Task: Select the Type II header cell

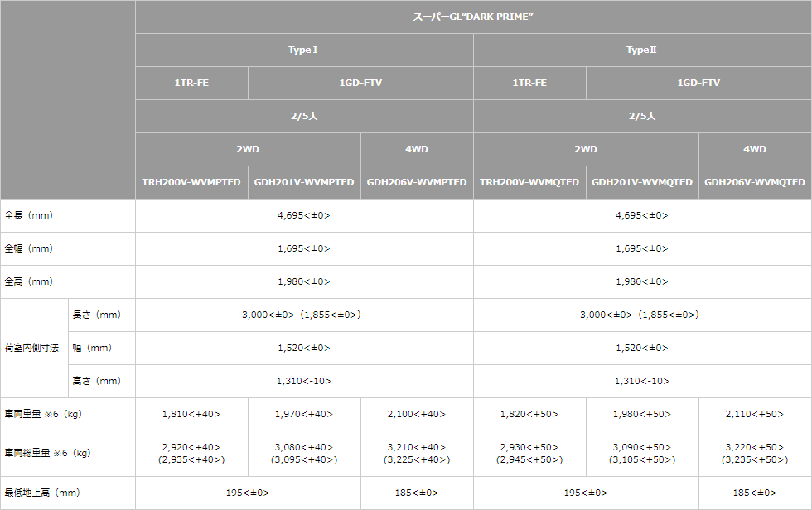Action: (642, 51)
